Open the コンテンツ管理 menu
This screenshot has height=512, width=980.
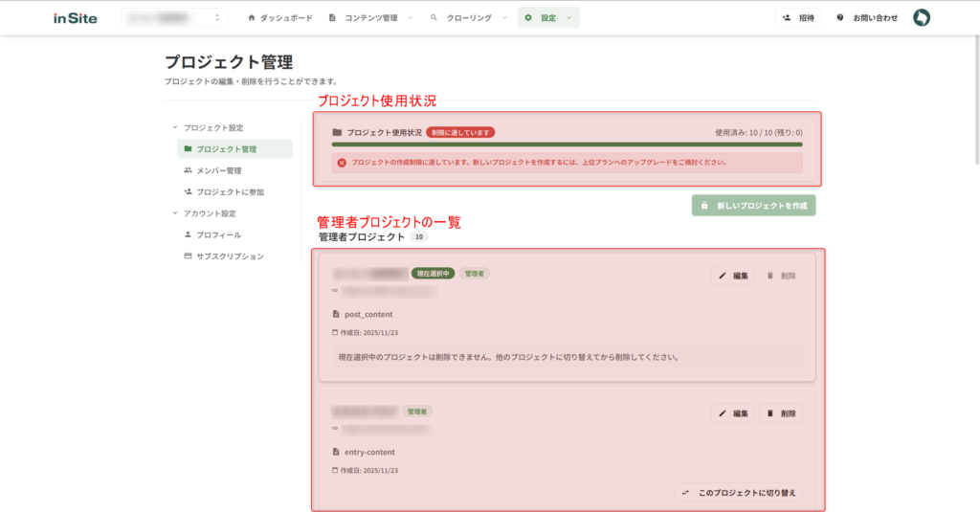(370, 18)
